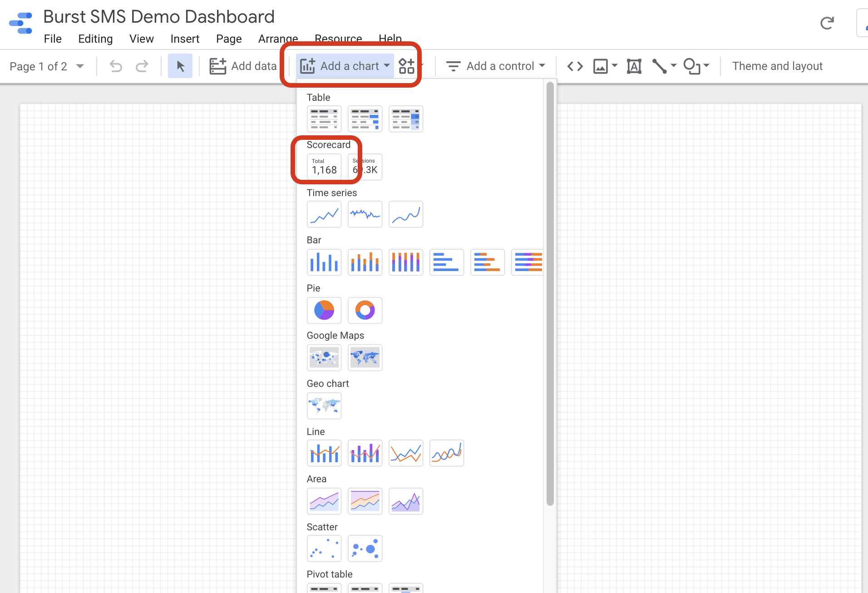Screen dimensions: 868x593
Task: Choose the combo chart with bars and line
Action: coord(324,453)
